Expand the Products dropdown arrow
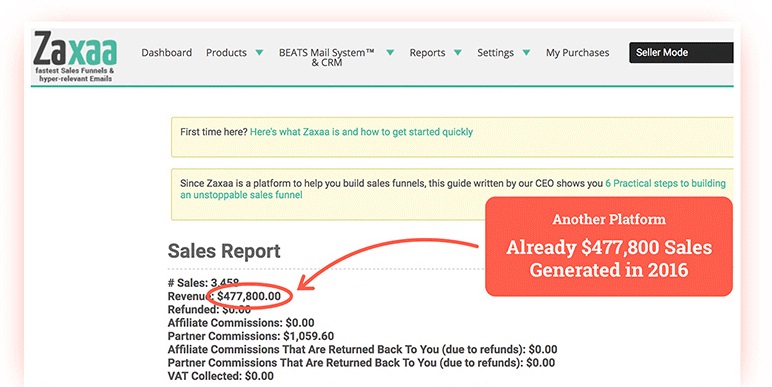The width and height of the screenshot is (772, 387). [x=259, y=53]
